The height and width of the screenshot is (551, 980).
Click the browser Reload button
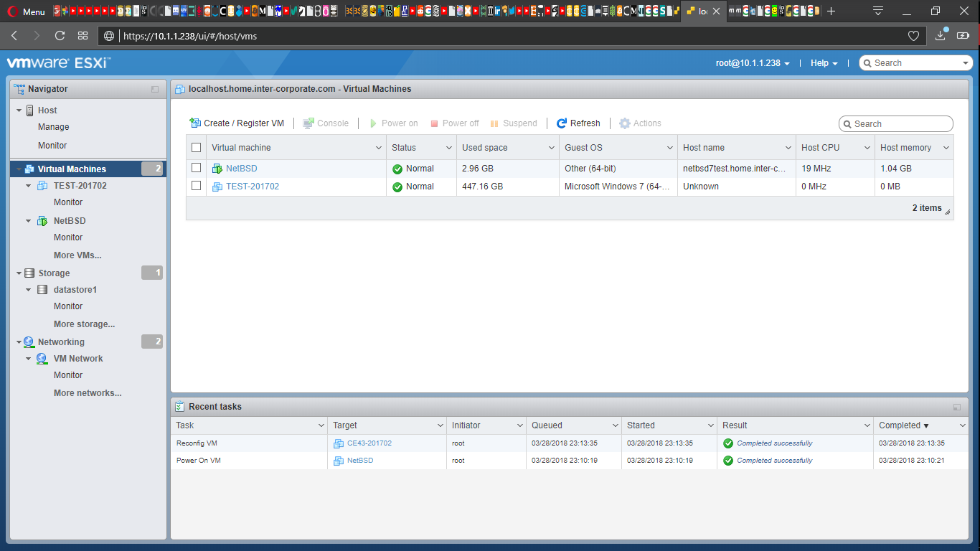(60, 35)
